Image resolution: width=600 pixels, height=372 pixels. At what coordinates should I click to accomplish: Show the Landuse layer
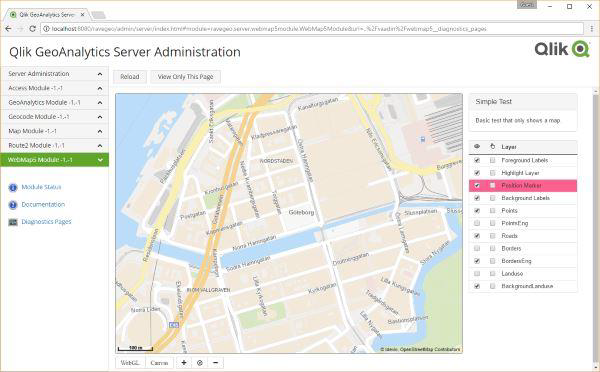coord(477,274)
